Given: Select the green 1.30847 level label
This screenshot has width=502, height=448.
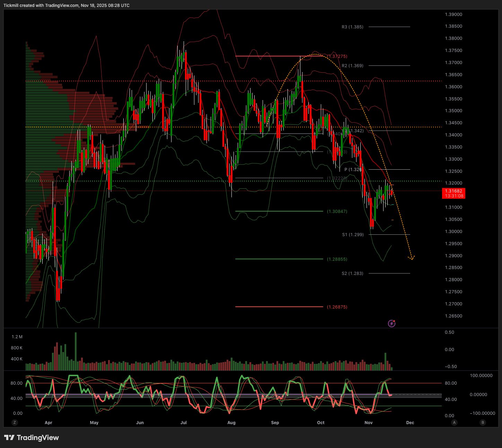Looking at the screenshot, I should tap(337, 212).
